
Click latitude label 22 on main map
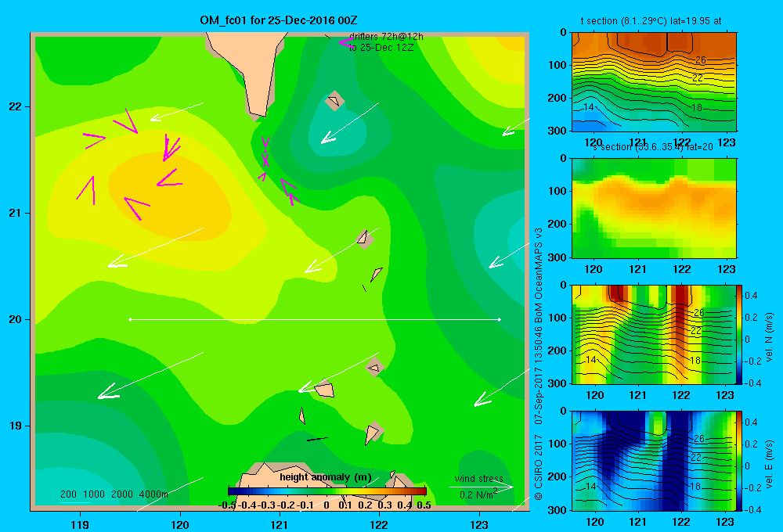(16, 106)
